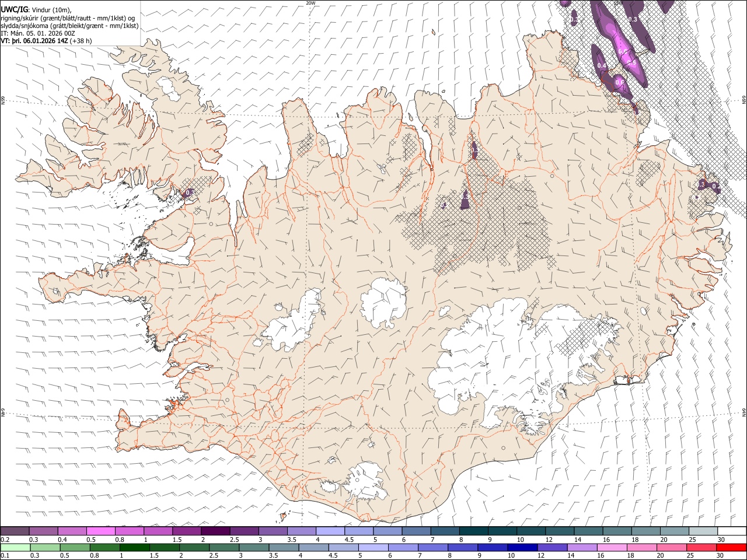Click the 'slydda/snjókoma' legend description line
This screenshot has height=560, width=747.
(x=69, y=26)
